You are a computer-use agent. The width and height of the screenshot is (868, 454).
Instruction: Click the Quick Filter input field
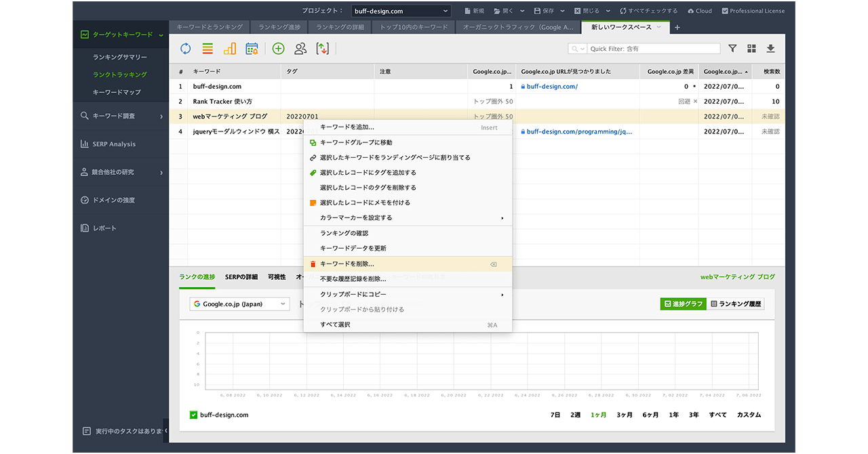click(x=653, y=49)
